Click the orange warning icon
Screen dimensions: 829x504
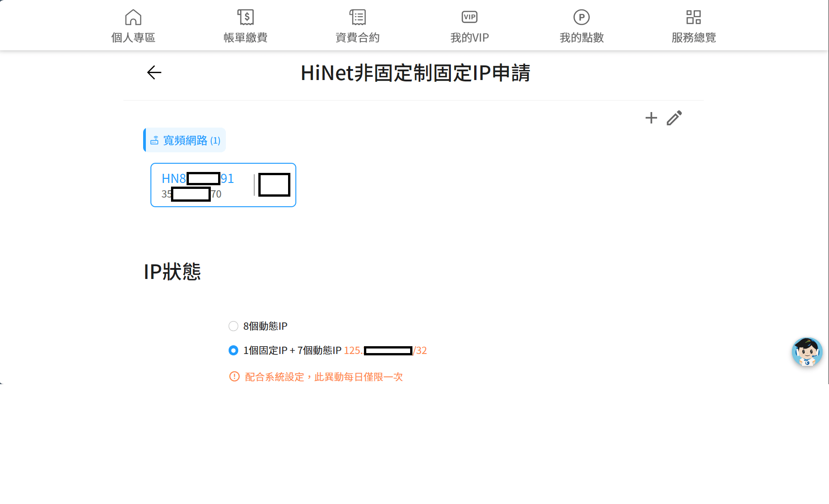(234, 376)
